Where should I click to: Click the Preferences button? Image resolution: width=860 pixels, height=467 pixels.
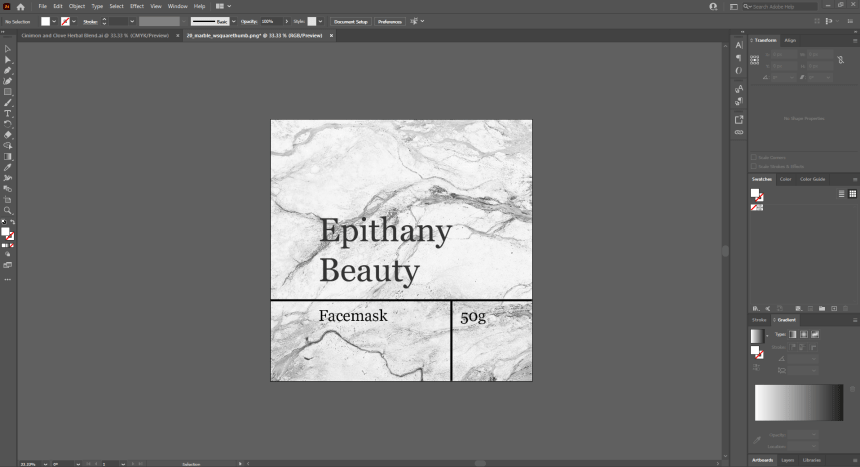point(390,21)
